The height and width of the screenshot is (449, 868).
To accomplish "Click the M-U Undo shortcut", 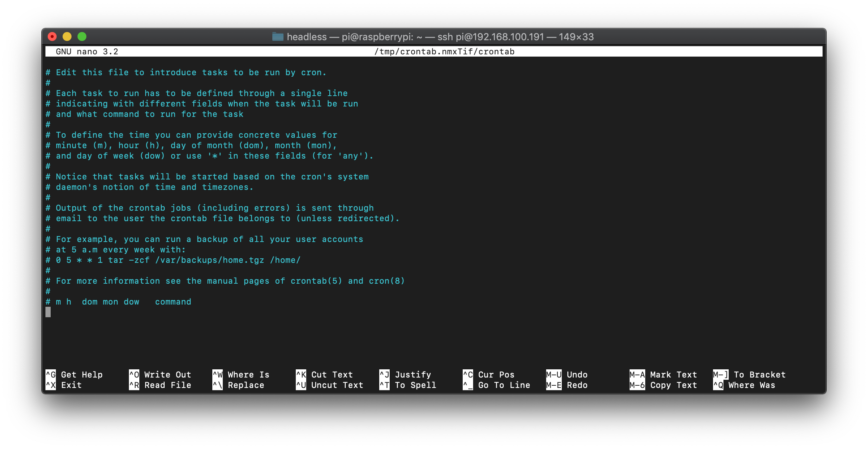I will [567, 375].
